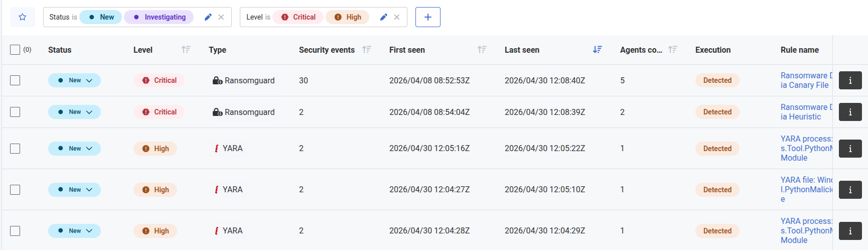868x250 pixels.
Task: Click the Rule name column header
Action: (x=800, y=50)
